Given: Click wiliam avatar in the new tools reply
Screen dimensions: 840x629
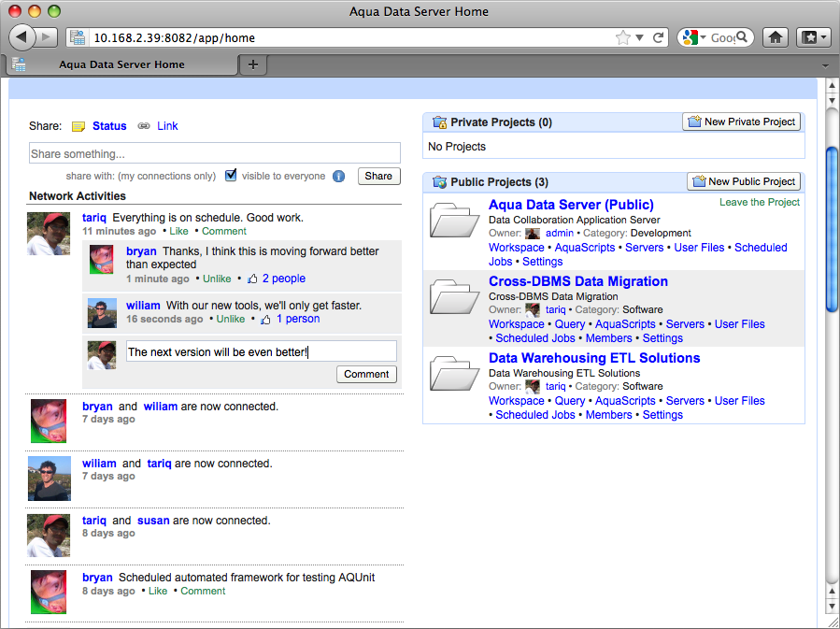Looking at the screenshot, I should tap(102, 313).
